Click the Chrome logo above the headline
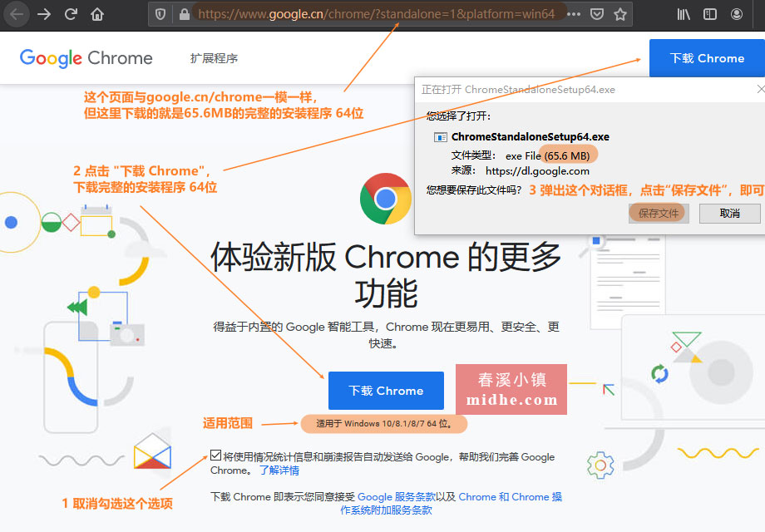This screenshot has height=532, width=765. pos(386,199)
